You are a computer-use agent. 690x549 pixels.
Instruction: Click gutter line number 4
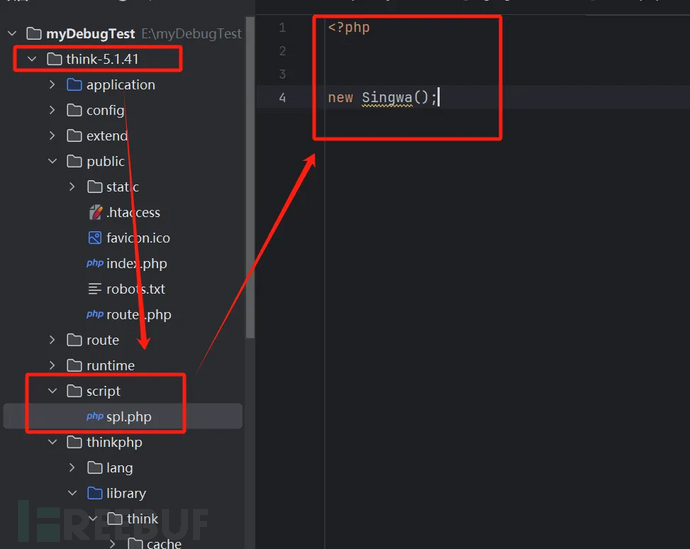283,97
